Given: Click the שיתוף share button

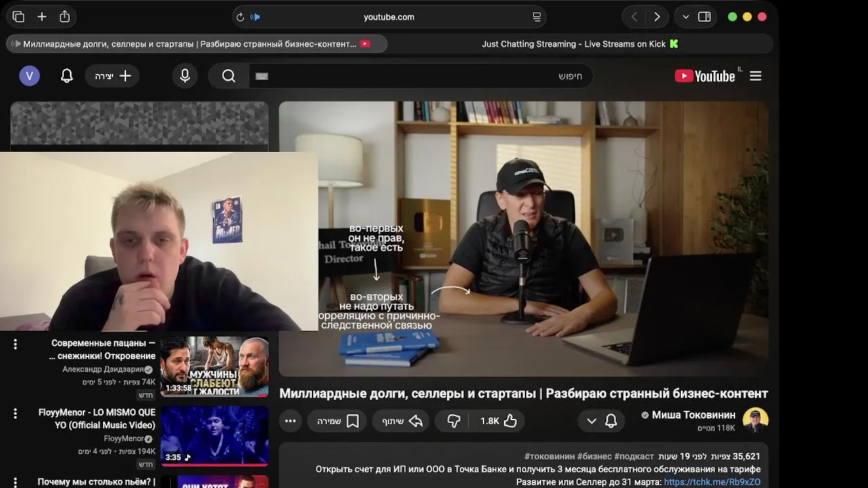Looking at the screenshot, I should pos(401,421).
